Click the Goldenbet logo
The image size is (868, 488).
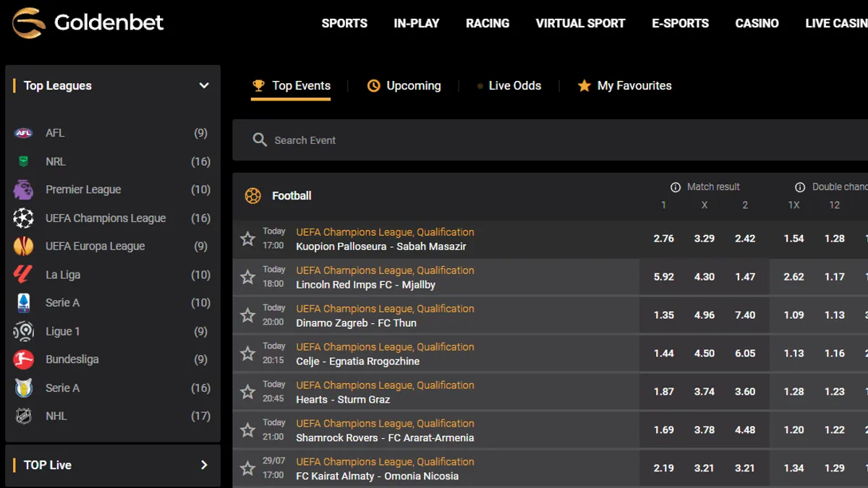click(88, 22)
